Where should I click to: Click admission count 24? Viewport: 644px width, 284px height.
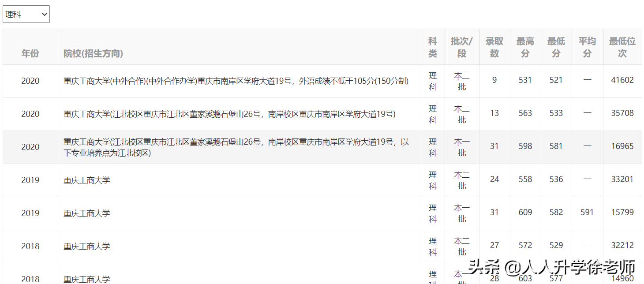coord(494,179)
